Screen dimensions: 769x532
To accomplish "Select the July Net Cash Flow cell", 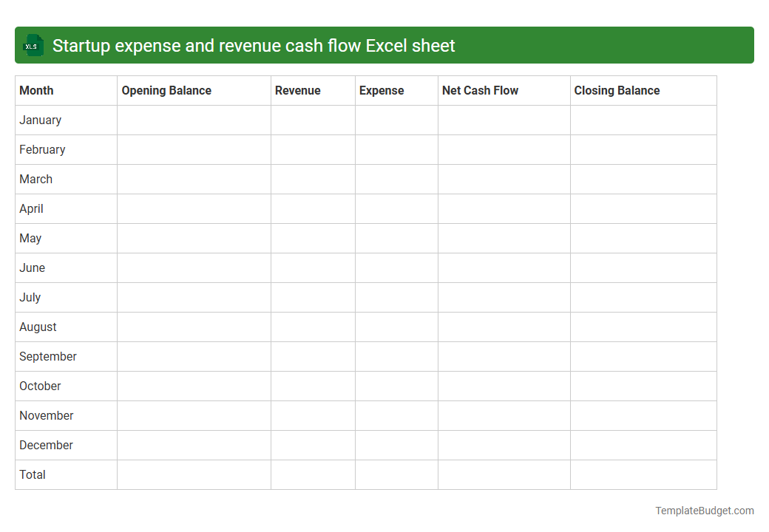I will (504, 297).
